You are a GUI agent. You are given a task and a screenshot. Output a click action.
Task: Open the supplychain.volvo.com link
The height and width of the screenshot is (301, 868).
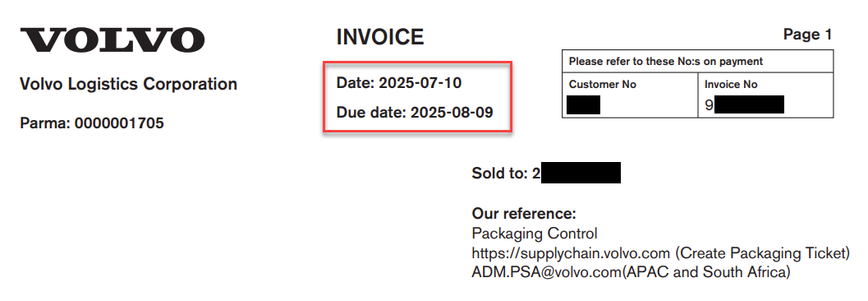click(x=571, y=253)
